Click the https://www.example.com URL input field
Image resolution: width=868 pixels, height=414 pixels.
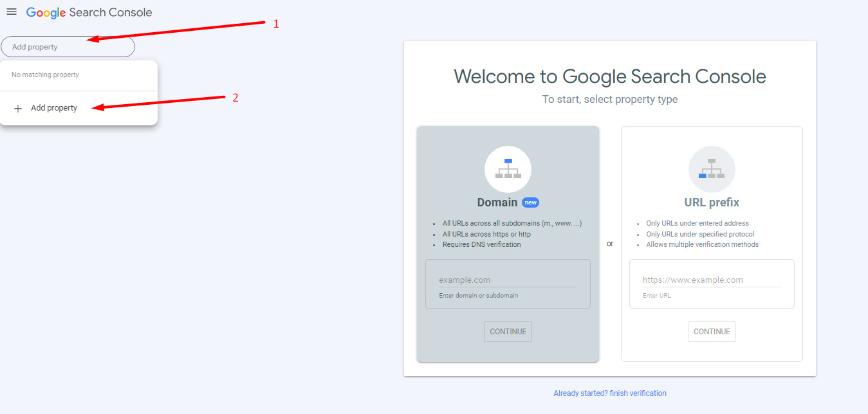(712, 280)
